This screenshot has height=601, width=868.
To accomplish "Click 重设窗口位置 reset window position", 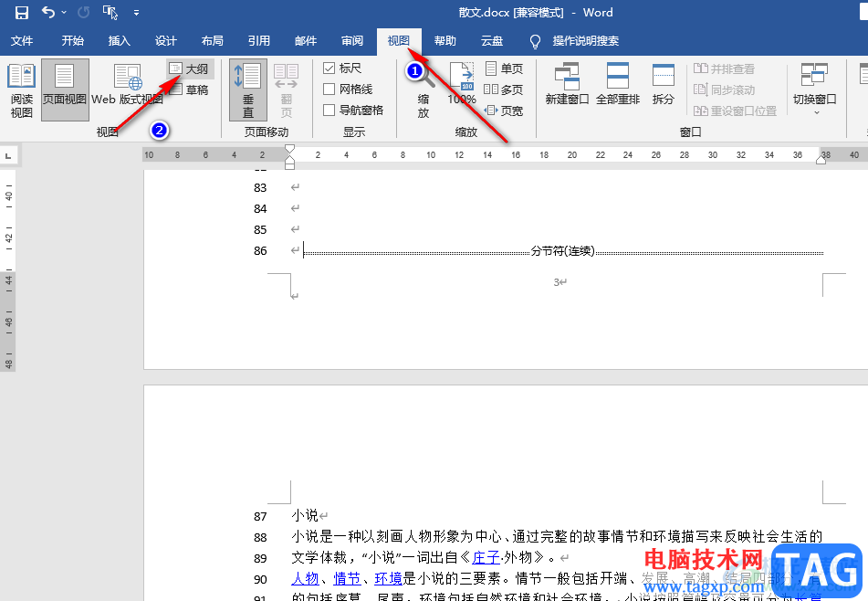I will [x=735, y=111].
